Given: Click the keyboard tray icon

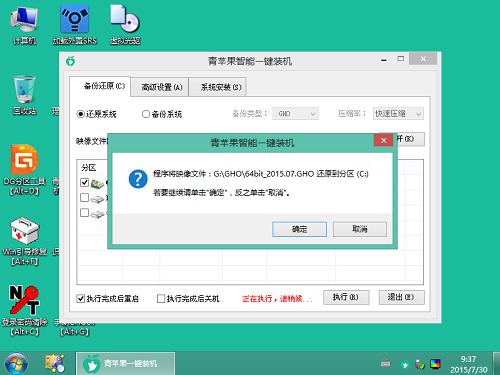Looking at the screenshot, I should coord(386,364).
